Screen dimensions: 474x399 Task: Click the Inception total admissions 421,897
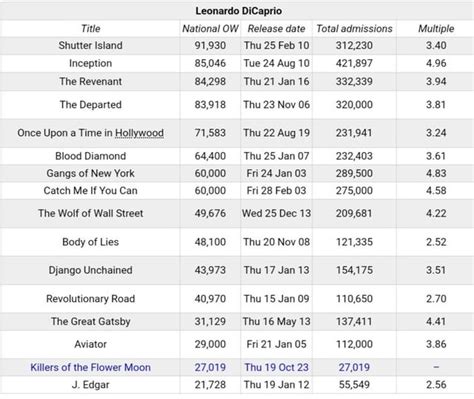click(x=354, y=63)
